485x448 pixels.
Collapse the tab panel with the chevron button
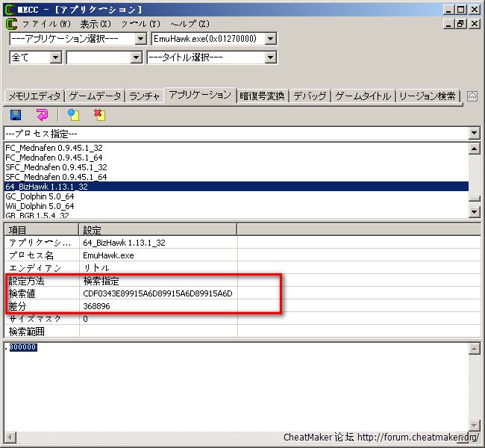472,96
